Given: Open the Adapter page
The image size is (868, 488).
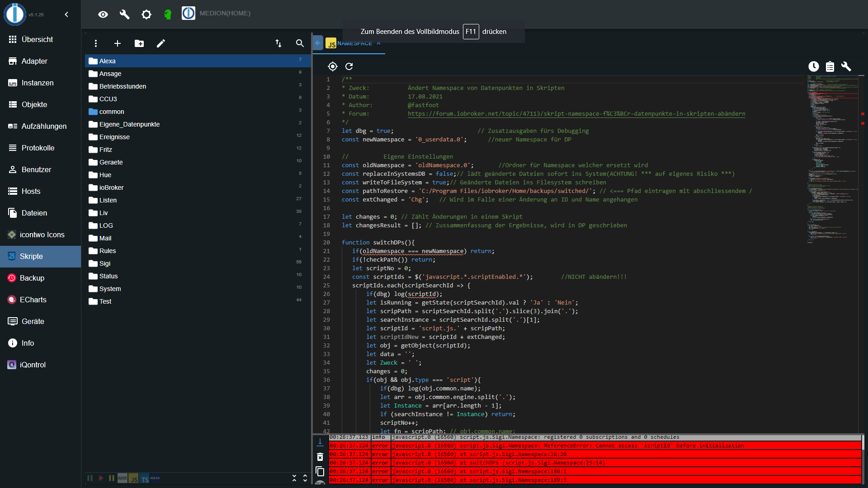Looking at the screenshot, I should [x=41, y=61].
